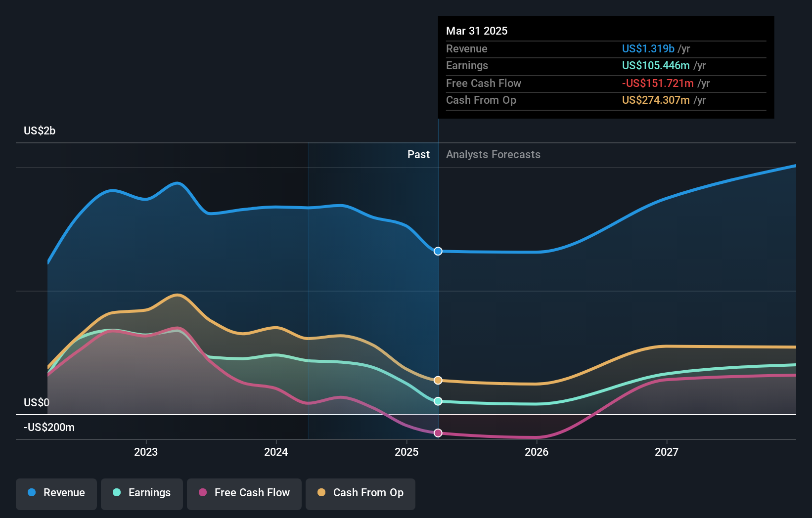The width and height of the screenshot is (812, 518).
Task: Click the -US$200m y-axis label
Action: point(49,427)
